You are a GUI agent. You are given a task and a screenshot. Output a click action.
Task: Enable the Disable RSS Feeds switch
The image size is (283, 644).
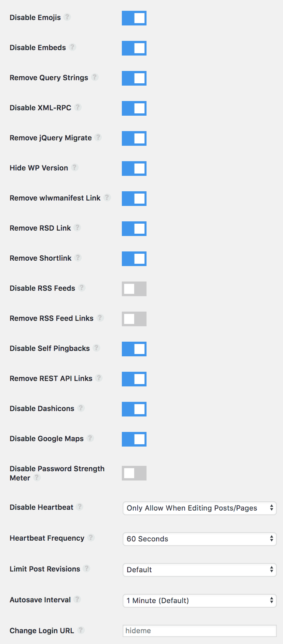[x=134, y=288]
